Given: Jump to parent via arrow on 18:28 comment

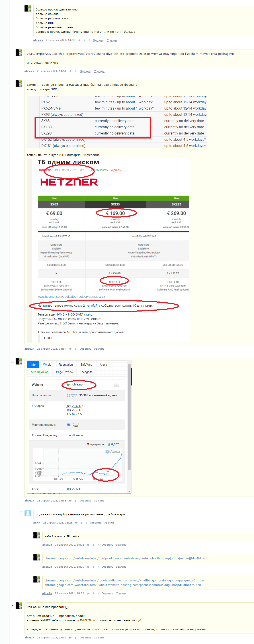Looking at the screenshot, I should pos(98,545).
